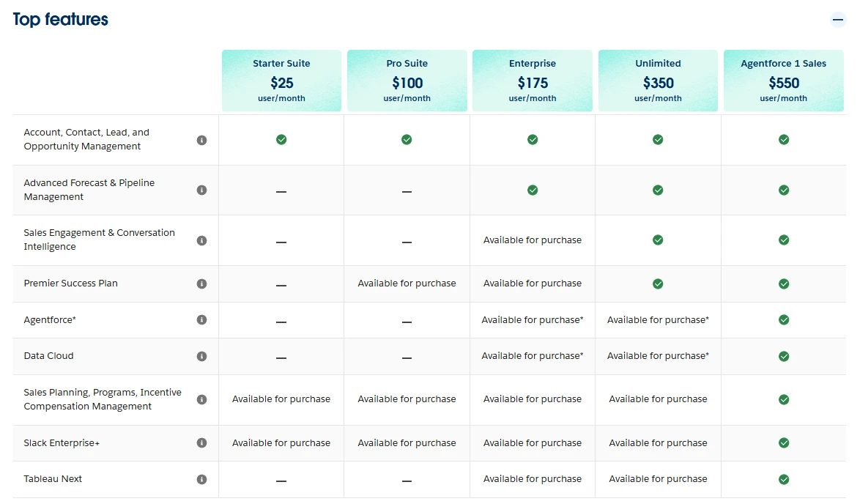Click the Top features heading
This screenshot has height=504, width=860.
pyautogui.click(x=60, y=18)
